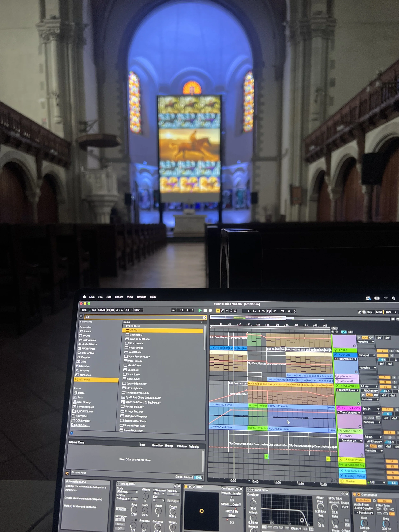Toggle the Link sync button
Viewport: 399px width, 532px height.
click(x=84, y=310)
